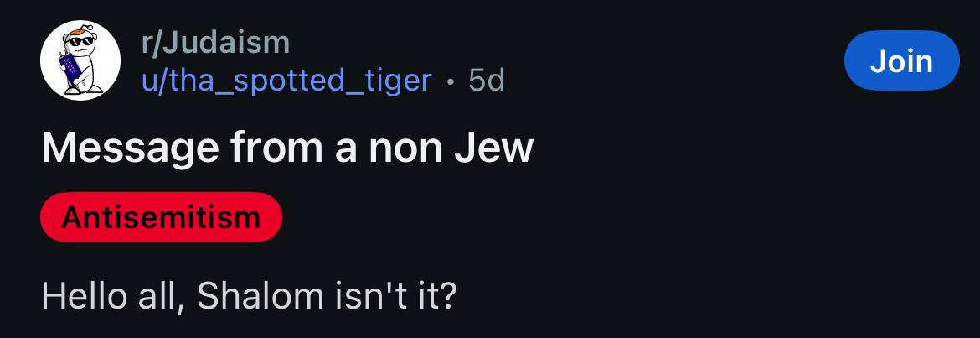The image size is (980, 338).
Task: View the author tha_spotted_tiger's username
Action: [286, 80]
